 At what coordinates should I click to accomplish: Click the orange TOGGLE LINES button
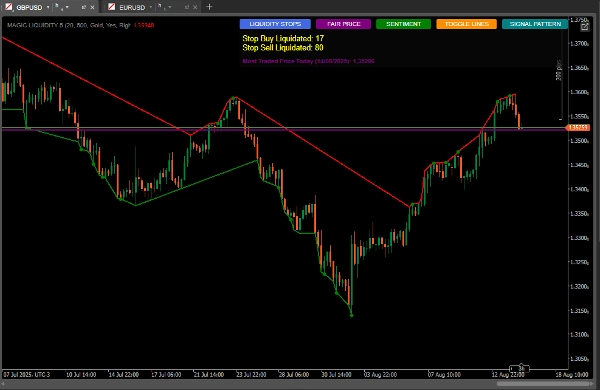[x=466, y=24]
